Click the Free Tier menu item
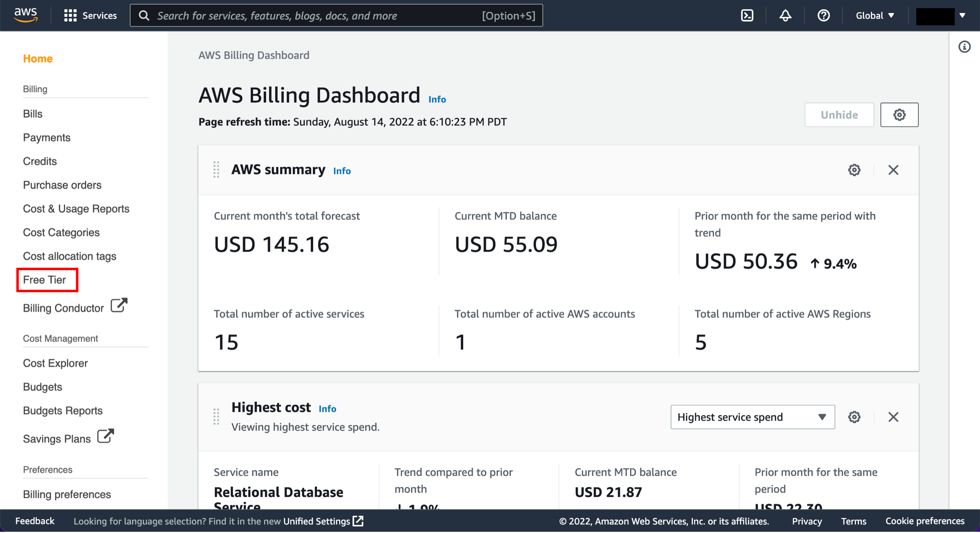980x533 pixels. click(x=46, y=280)
